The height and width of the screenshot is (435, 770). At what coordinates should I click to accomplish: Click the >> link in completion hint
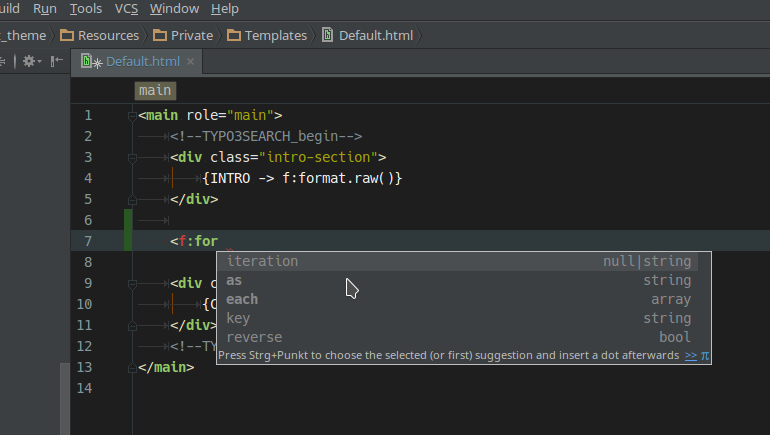(x=691, y=355)
